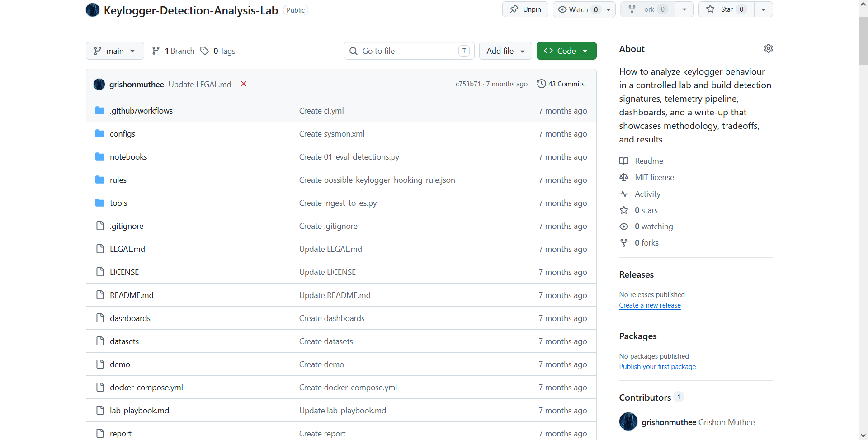Open the About settings gear icon

pyautogui.click(x=768, y=48)
